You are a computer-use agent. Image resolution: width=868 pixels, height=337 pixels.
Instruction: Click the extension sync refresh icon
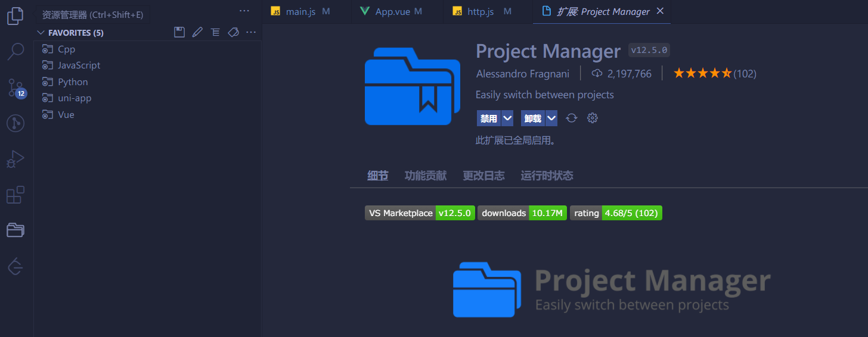click(571, 118)
